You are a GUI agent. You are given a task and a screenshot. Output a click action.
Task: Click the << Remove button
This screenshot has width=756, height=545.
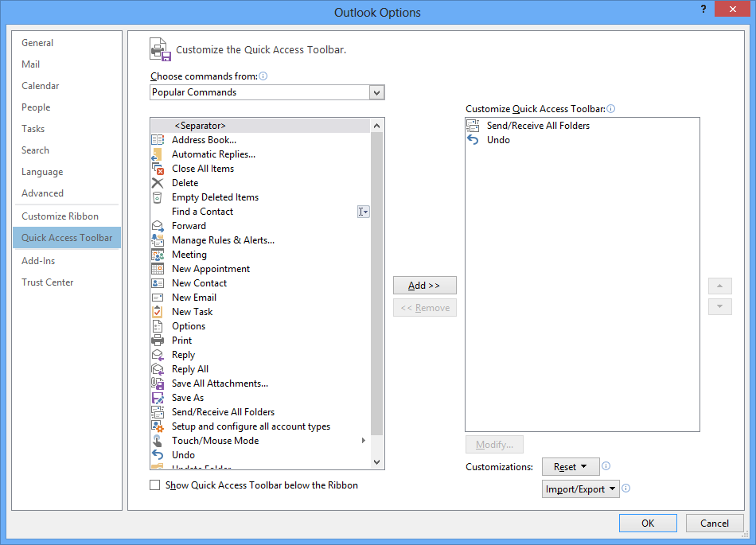click(425, 308)
